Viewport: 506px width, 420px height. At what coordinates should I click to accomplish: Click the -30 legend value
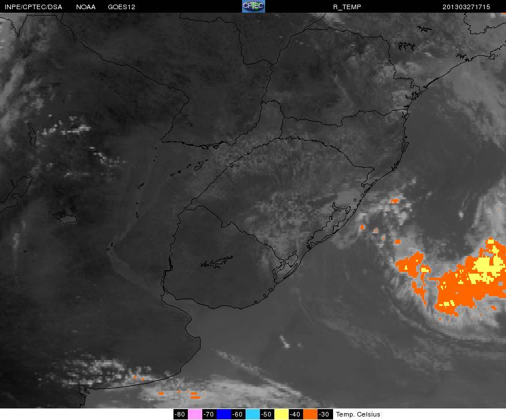(324, 414)
